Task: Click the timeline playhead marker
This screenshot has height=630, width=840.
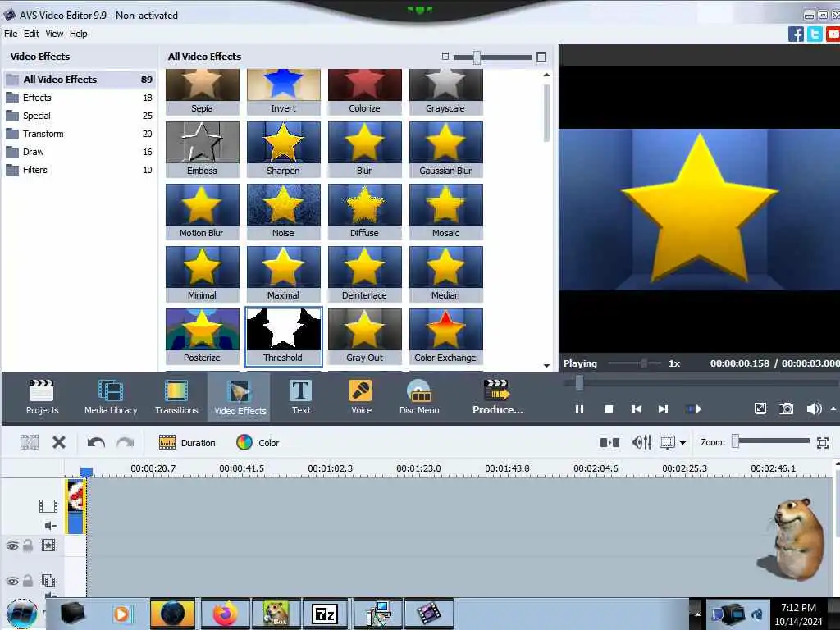Action: point(86,472)
